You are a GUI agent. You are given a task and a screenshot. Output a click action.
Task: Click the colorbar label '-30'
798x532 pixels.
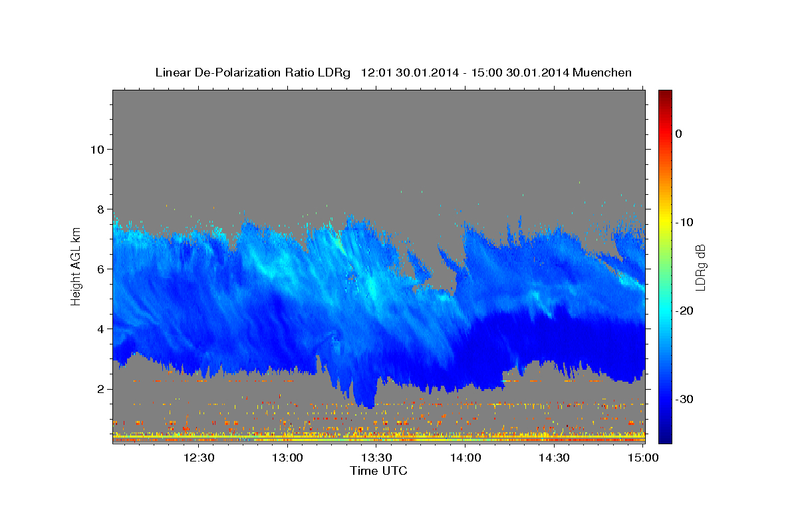coord(684,399)
